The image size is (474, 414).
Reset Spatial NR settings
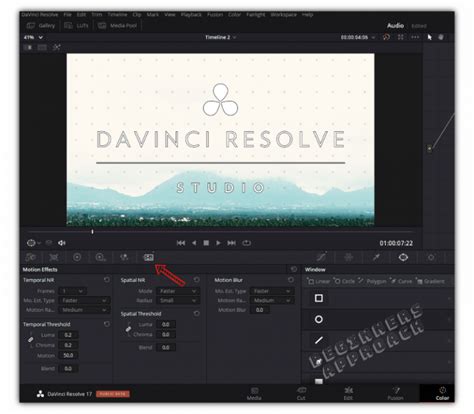click(x=197, y=280)
